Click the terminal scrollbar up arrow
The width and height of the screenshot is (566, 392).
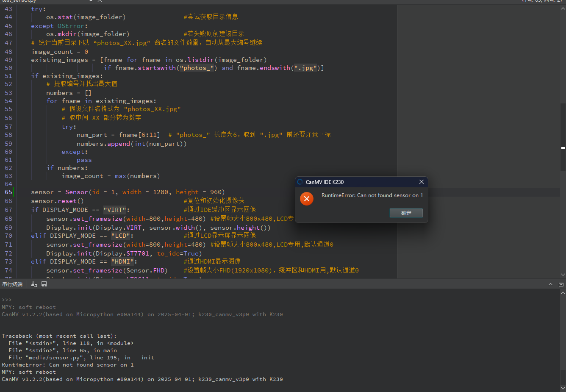coord(563,292)
